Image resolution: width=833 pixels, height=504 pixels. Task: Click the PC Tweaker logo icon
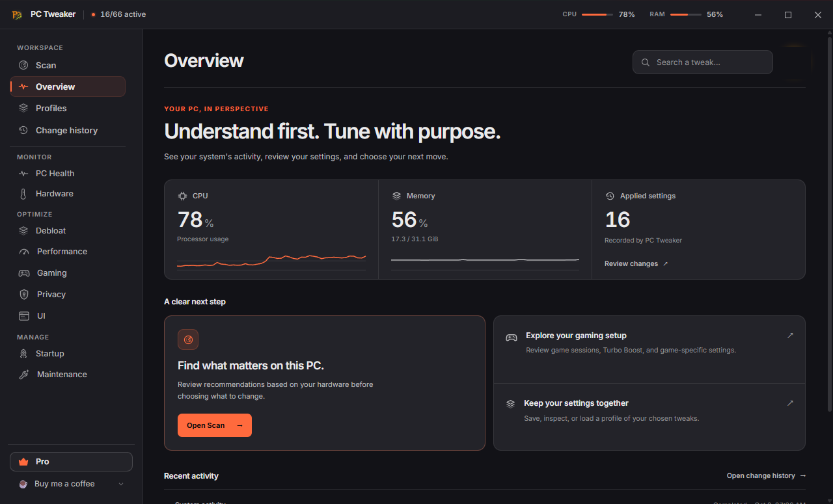click(x=17, y=15)
